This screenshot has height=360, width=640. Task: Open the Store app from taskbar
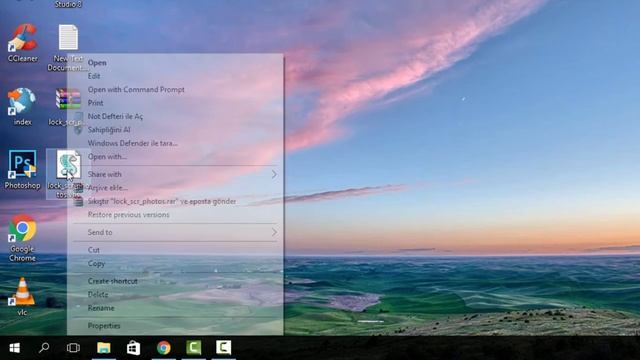pyautogui.click(x=133, y=348)
